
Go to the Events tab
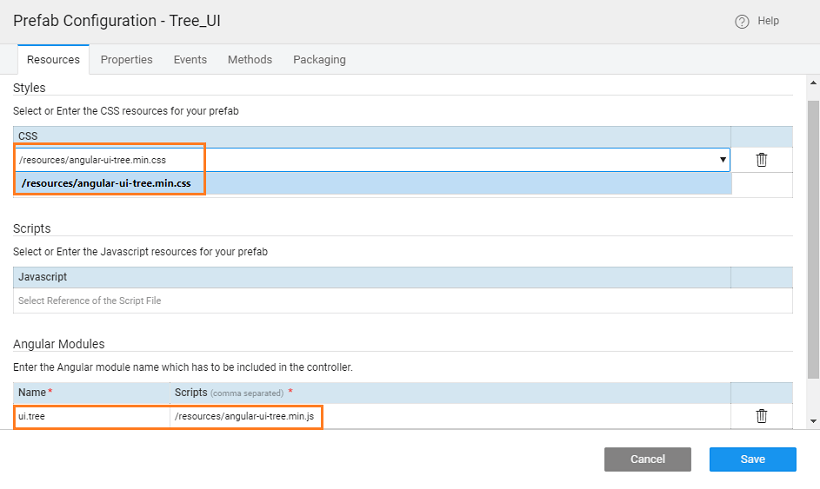tap(190, 60)
